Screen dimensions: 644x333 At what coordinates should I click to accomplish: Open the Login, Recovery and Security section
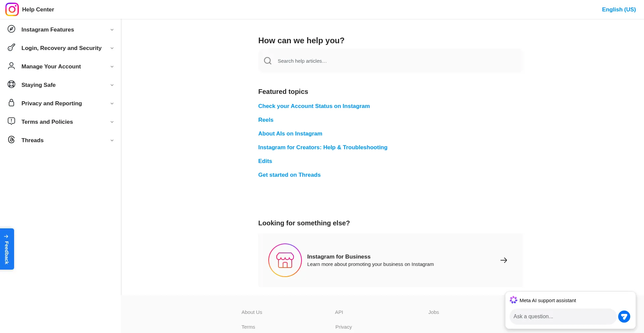61,48
